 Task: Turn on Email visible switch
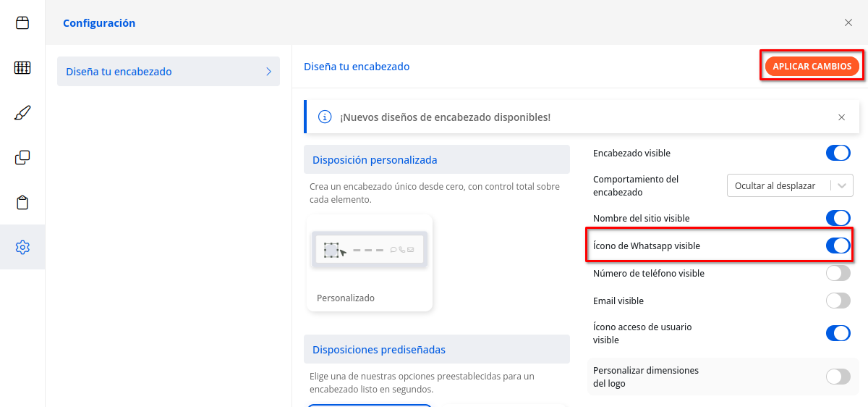(838, 301)
